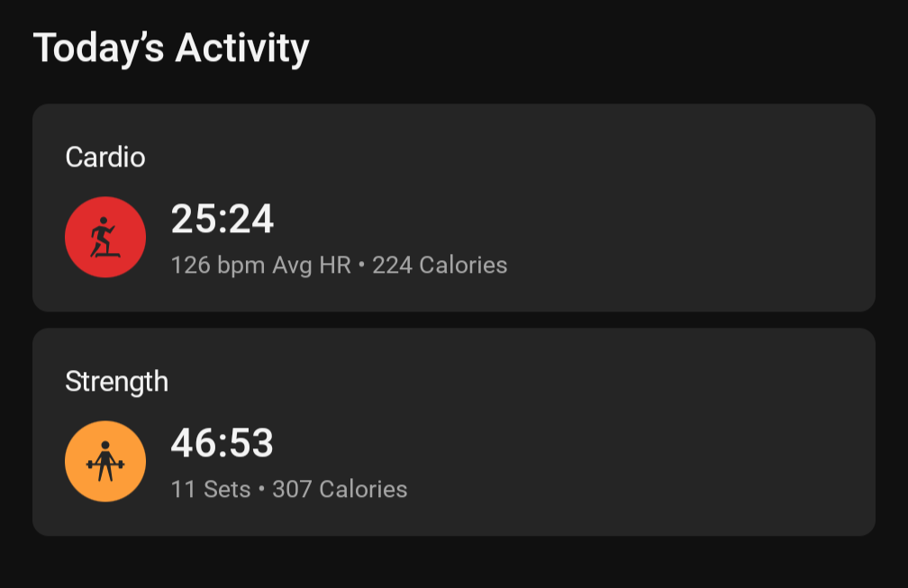This screenshot has height=588, width=908.
Task: Select the Today's Activity heading
Action: [171, 49]
